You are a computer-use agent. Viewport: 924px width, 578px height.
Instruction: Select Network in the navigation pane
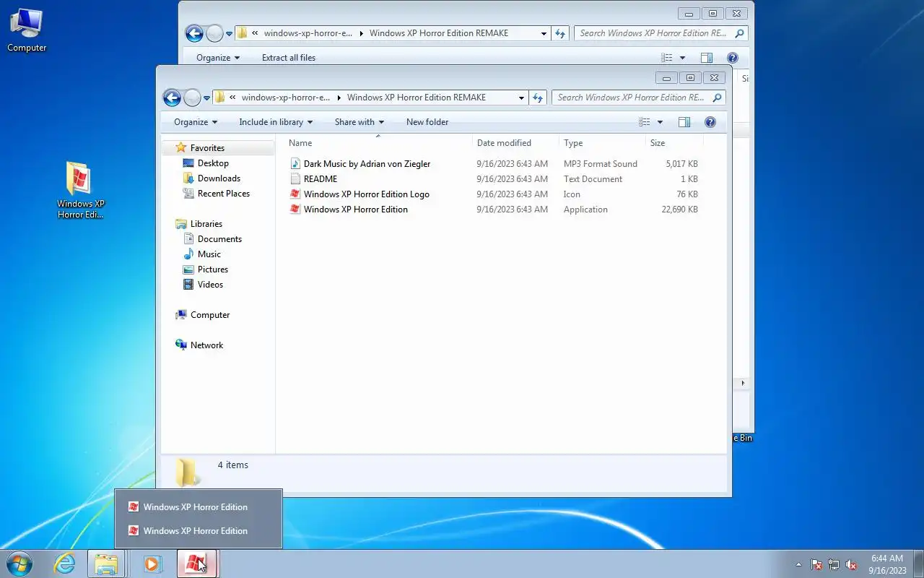(206, 345)
